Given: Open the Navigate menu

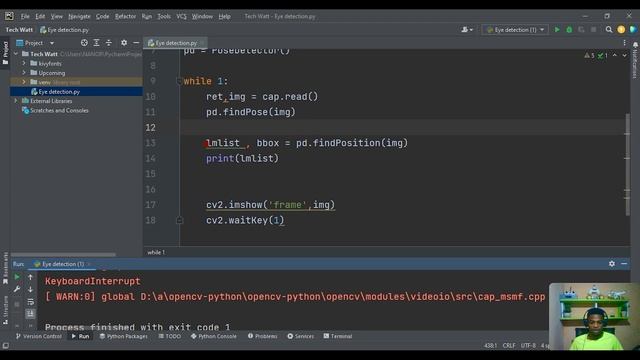Looking at the screenshot, I should [x=79, y=16].
